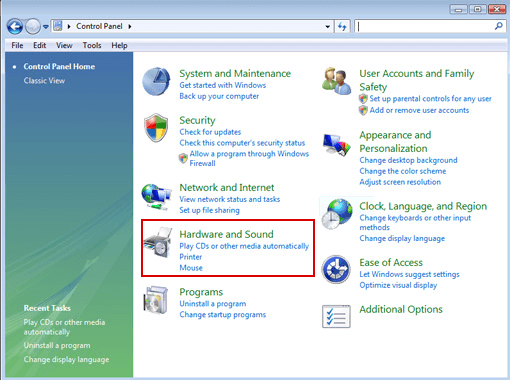Click the Security shield icon
The width and height of the screenshot is (510, 380).
pos(156,128)
